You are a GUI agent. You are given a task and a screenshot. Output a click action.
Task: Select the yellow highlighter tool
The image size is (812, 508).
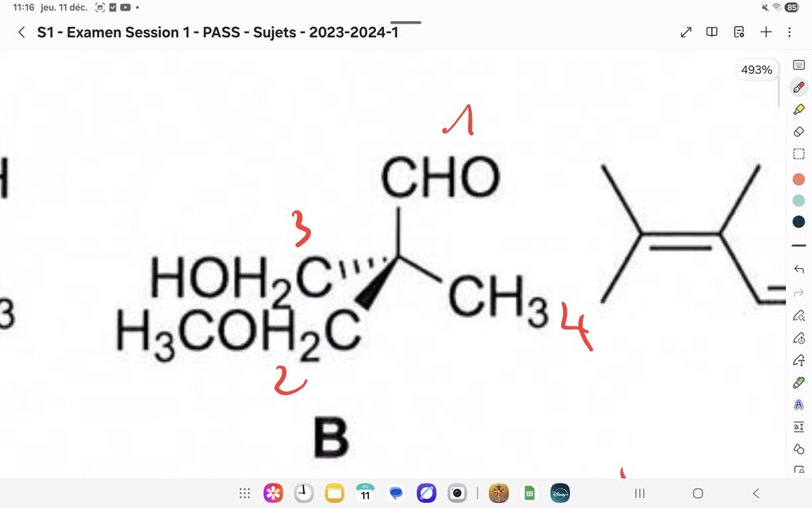click(798, 108)
